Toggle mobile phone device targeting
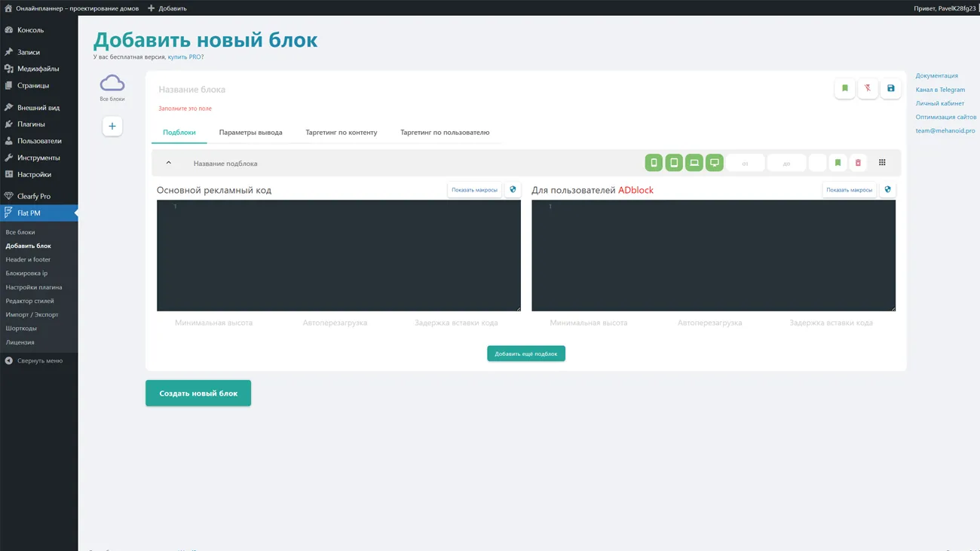 pos(654,163)
